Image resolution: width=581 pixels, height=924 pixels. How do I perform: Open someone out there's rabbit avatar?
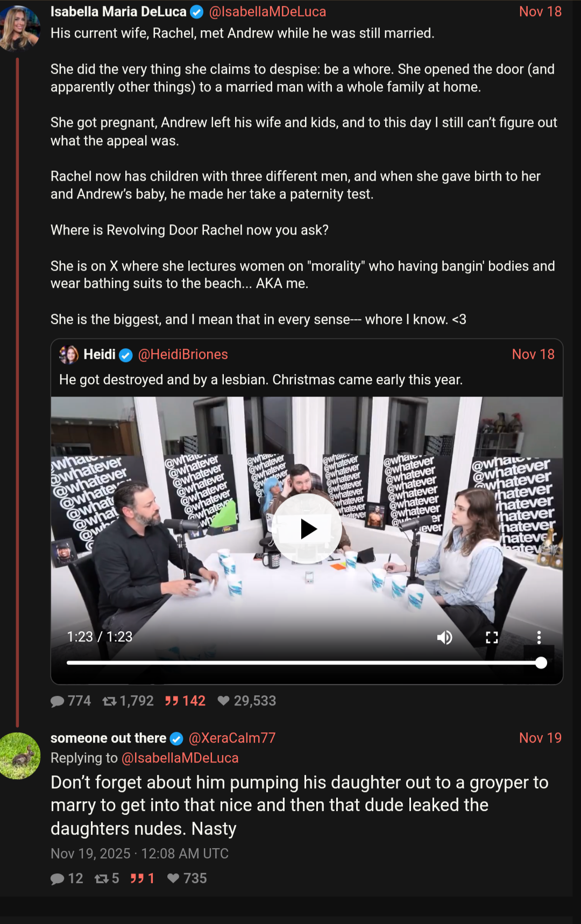20,756
